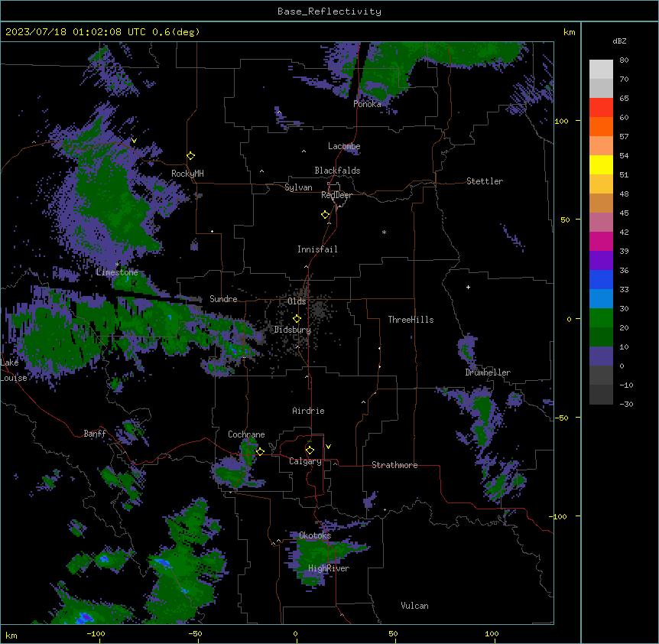The width and height of the screenshot is (659, 644).
Task: Select the magenta 39-42 dBZ legend swatch
Action: pyautogui.click(x=601, y=241)
